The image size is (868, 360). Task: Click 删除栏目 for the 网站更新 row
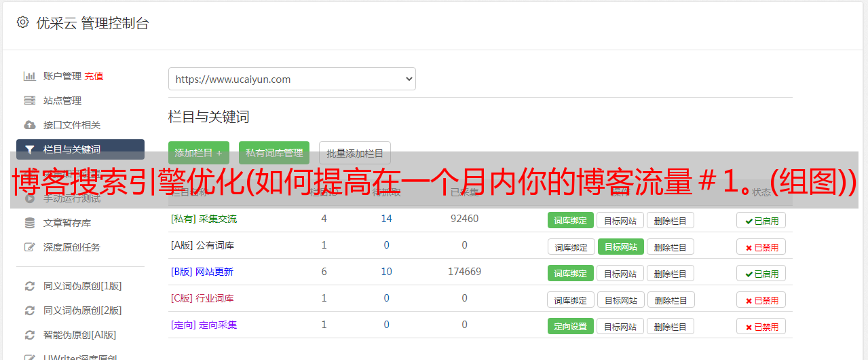671,273
